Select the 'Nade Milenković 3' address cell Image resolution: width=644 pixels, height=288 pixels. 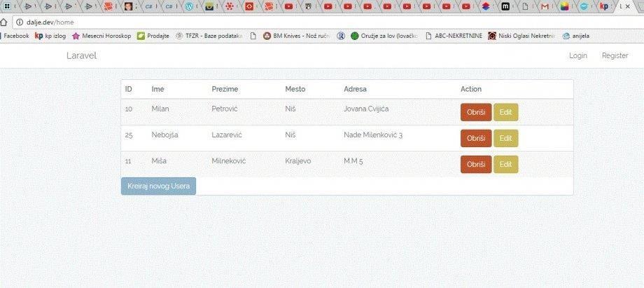click(x=373, y=135)
